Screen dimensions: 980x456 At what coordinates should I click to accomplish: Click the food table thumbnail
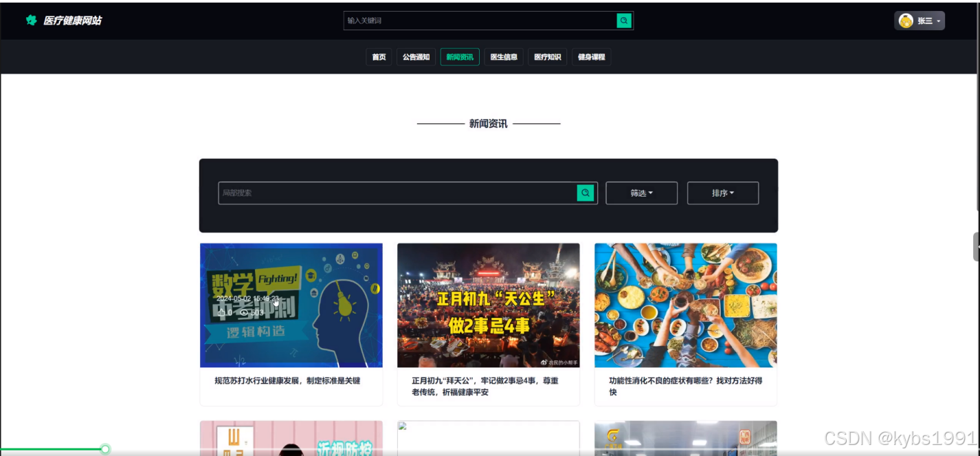[686, 305]
